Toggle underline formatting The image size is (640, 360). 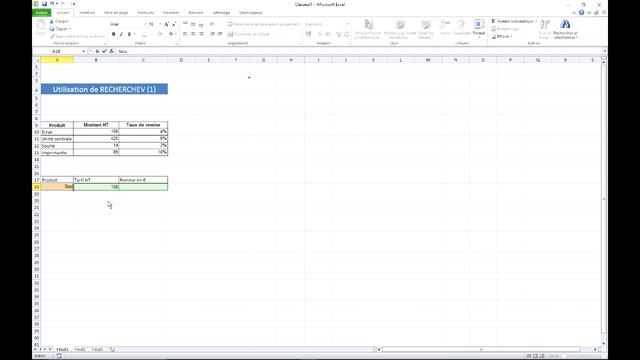[x=129, y=34]
